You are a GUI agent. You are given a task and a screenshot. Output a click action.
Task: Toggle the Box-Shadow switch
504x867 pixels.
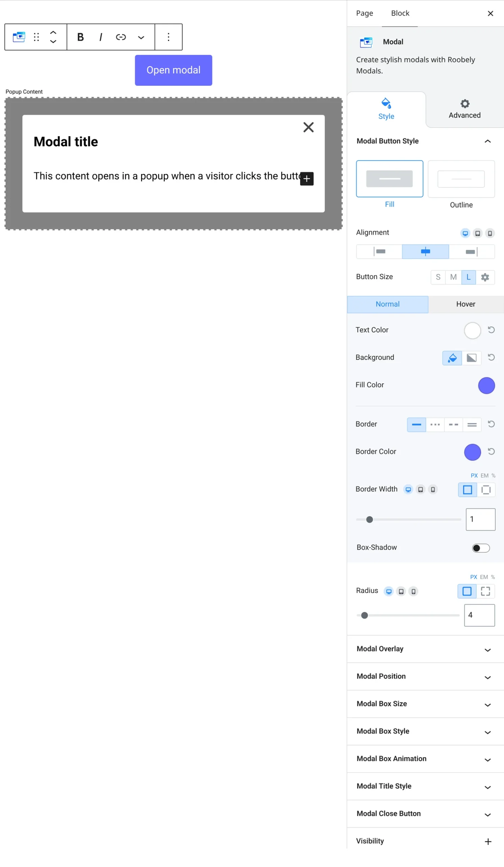[x=481, y=548]
